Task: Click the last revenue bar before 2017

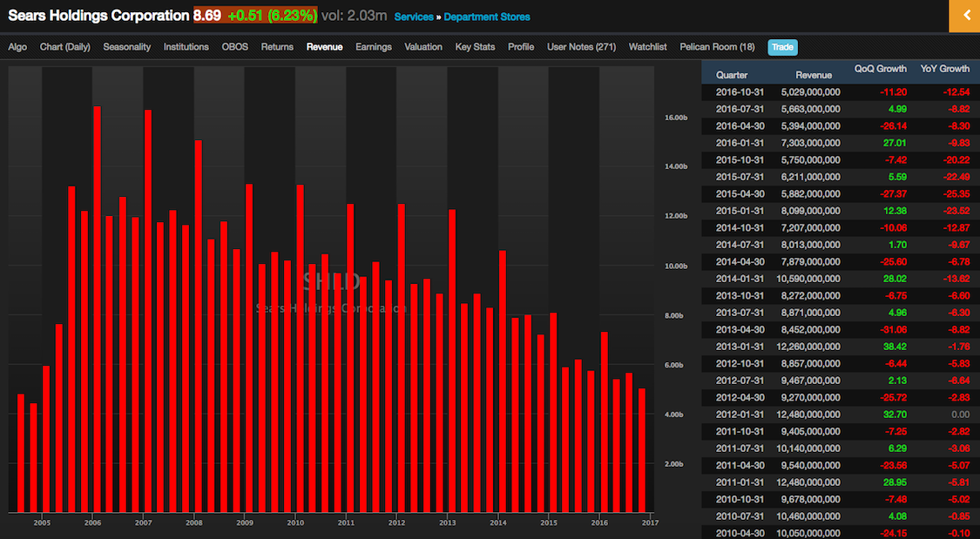Action: point(642,450)
